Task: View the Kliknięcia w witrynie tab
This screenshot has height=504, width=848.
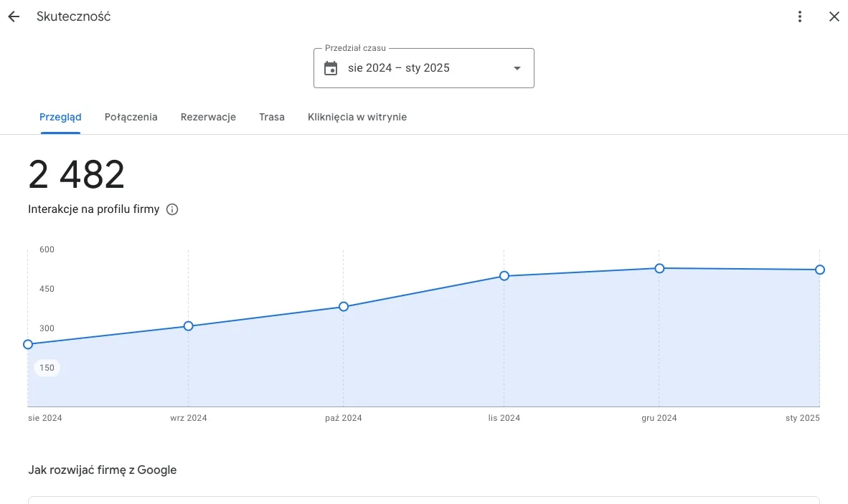Action: coord(357,117)
